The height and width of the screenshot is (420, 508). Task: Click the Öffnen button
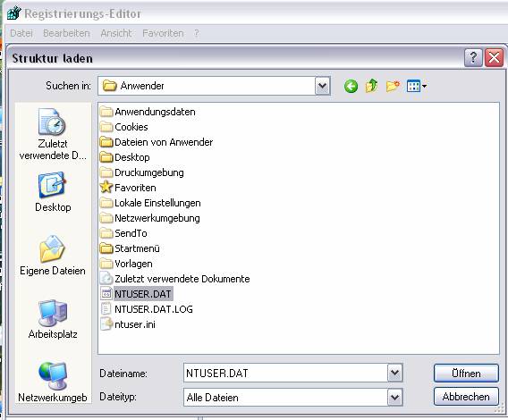pos(466,374)
